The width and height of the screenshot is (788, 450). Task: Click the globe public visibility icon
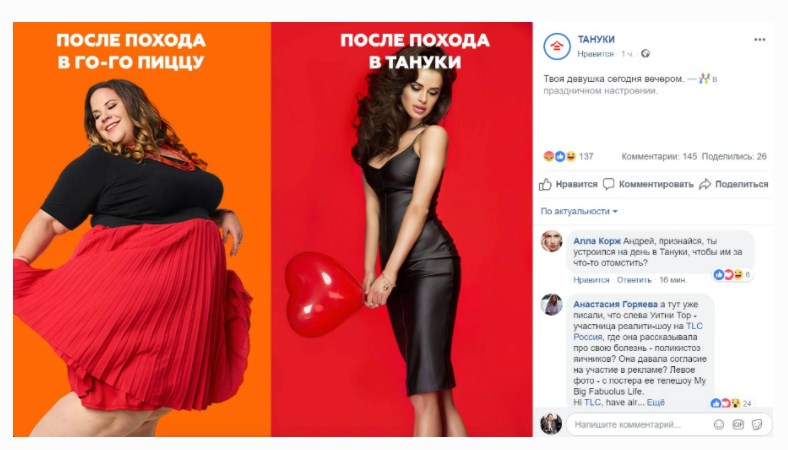tap(645, 54)
